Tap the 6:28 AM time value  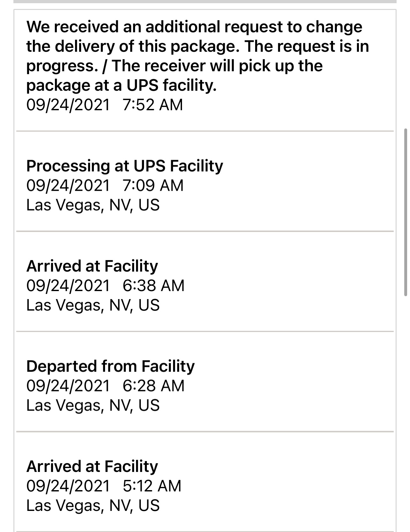pos(153,386)
